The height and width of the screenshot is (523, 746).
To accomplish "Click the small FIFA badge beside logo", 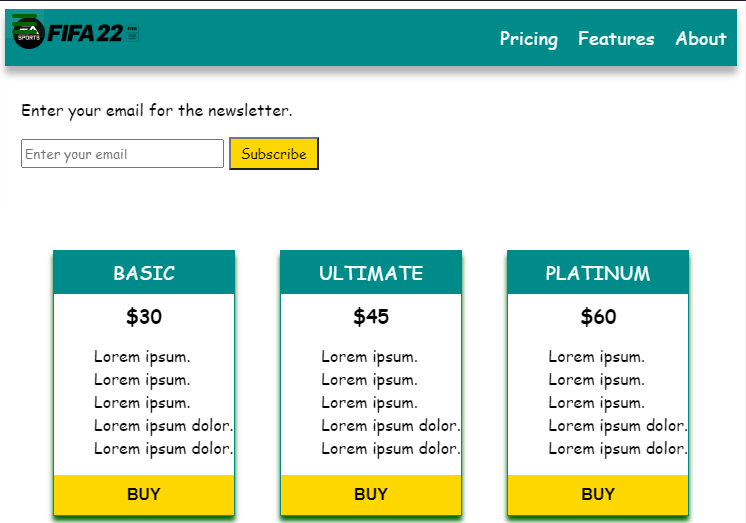I will click(x=133, y=33).
